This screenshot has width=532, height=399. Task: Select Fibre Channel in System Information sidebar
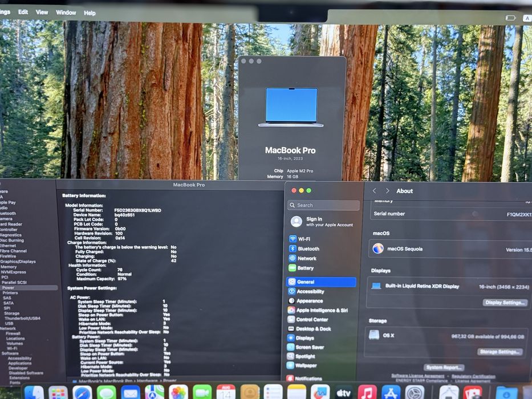click(x=14, y=251)
